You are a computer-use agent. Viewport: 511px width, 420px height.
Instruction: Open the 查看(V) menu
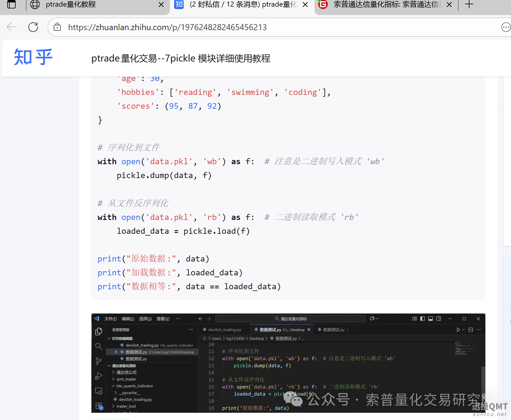coord(163,319)
